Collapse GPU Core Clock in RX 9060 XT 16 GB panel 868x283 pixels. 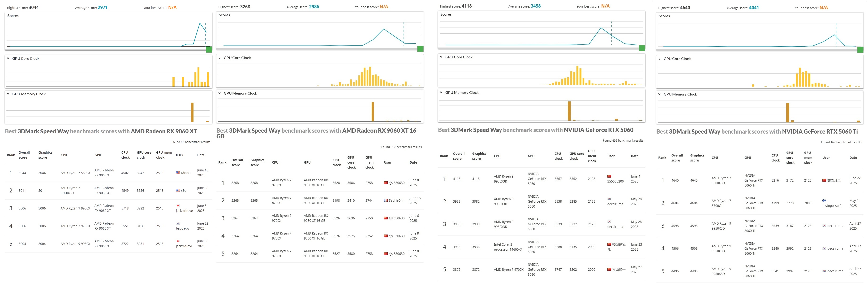pos(219,58)
